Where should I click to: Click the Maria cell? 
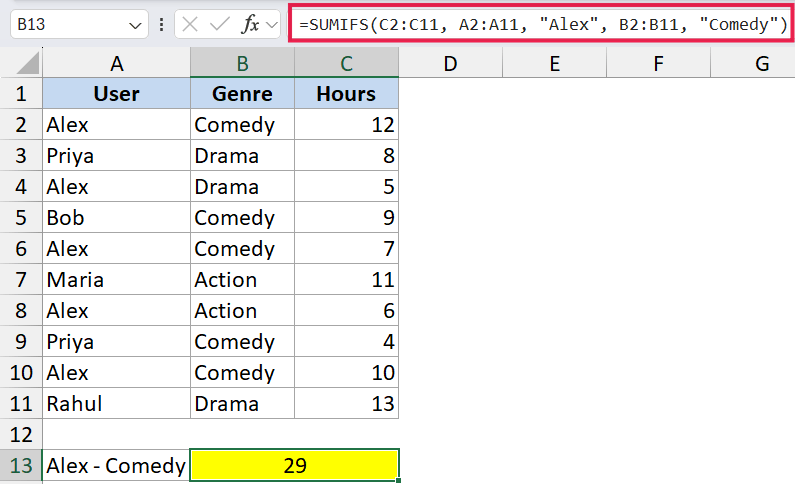pos(117,279)
